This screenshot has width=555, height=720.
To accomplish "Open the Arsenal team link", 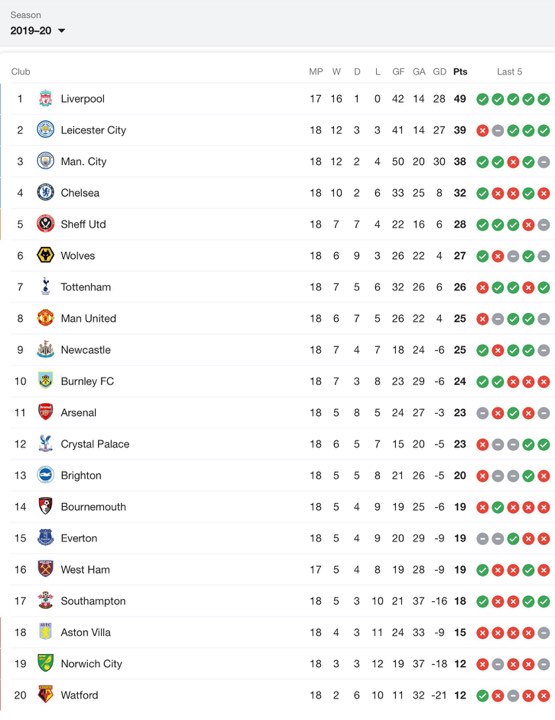I will click(78, 412).
